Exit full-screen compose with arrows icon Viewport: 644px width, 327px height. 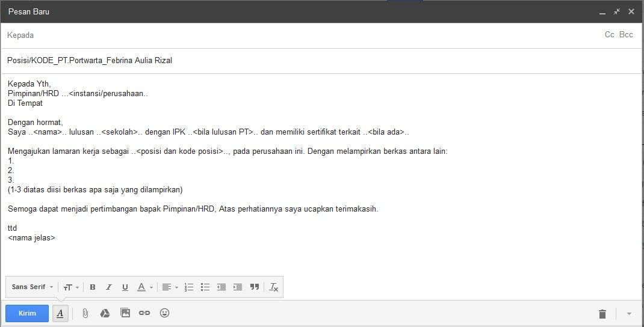(617, 11)
